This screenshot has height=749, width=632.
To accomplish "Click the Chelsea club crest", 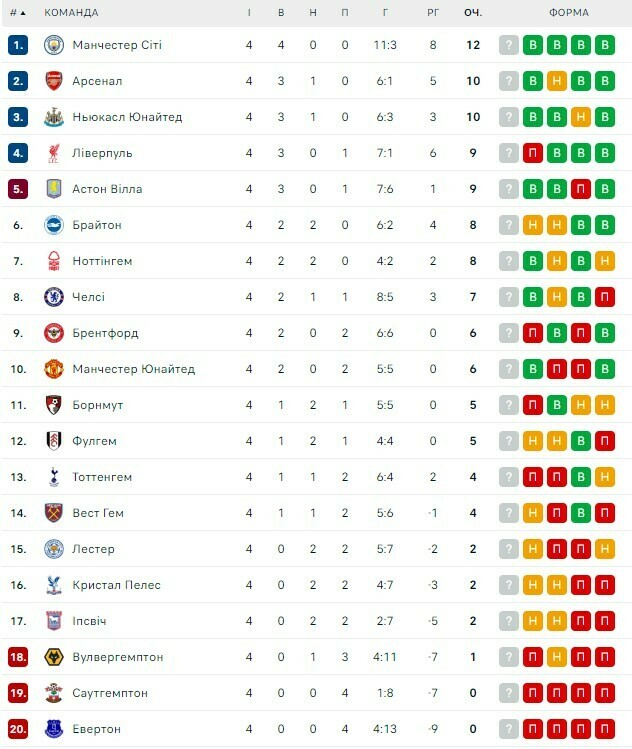I will [x=53, y=297].
